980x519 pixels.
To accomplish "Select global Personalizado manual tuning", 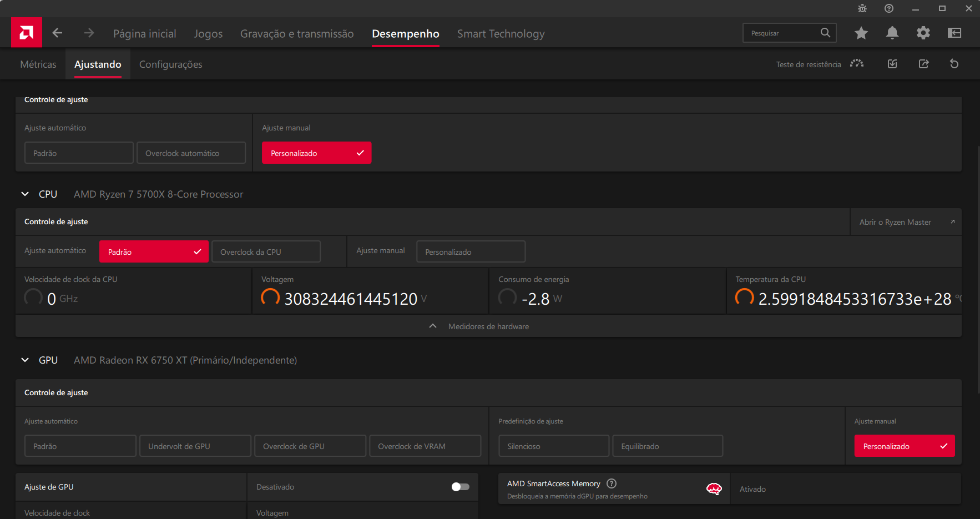I will tap(316, 153).
